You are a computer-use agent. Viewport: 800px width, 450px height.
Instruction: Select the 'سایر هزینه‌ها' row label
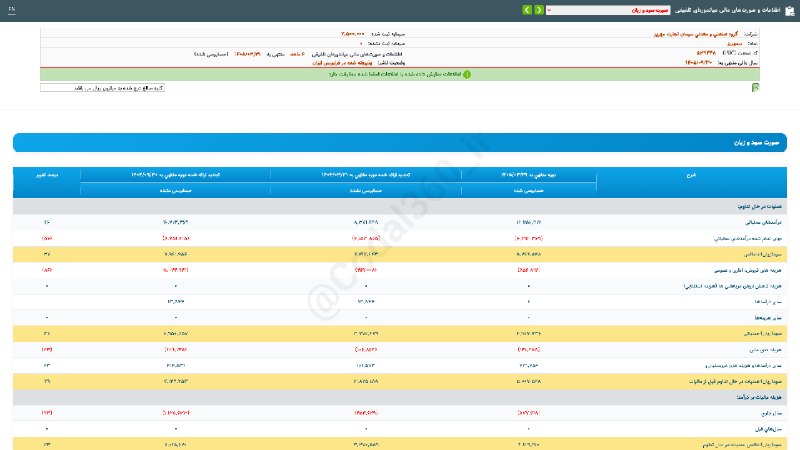(x=768, y=317)
